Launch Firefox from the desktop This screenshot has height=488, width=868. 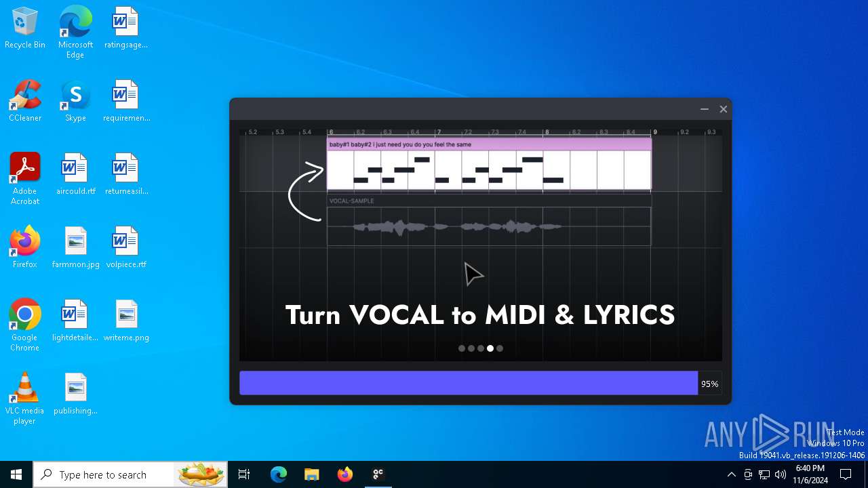coord(25,247)
